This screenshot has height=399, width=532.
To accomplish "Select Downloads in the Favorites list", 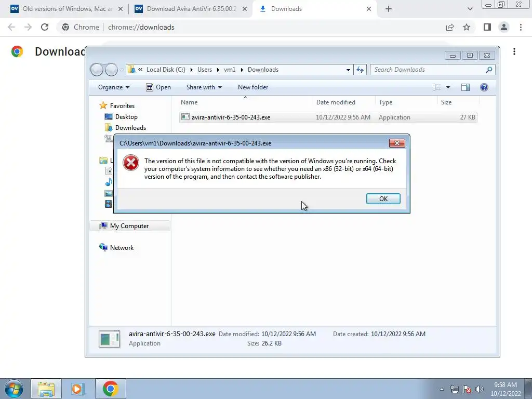I will (126, 128).
